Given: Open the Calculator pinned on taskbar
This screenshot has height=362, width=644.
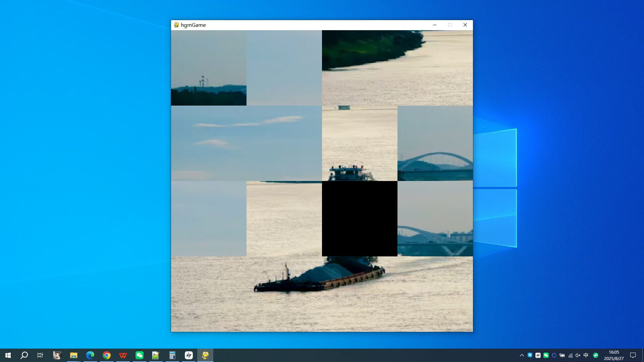Looking at the screenshot, I should 172,355.
